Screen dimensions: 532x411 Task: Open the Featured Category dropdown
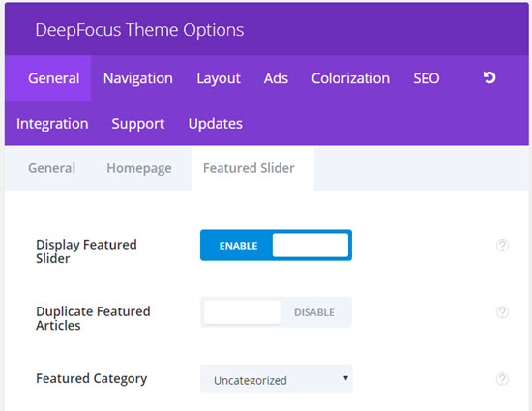coord(277,378)
